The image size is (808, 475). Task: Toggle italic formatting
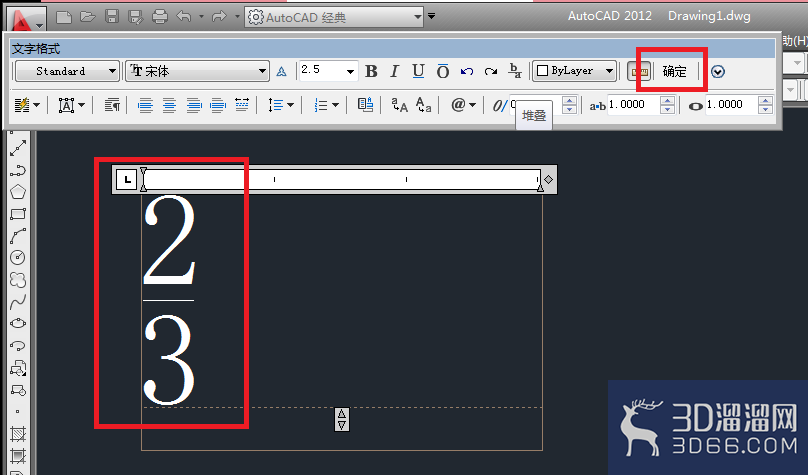tap(394, 71)
